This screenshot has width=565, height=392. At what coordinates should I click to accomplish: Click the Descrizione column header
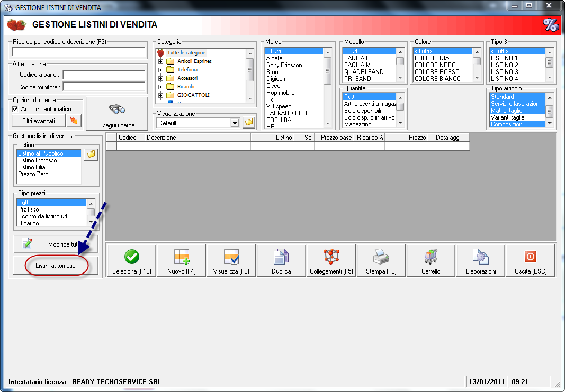click(198, 138)
